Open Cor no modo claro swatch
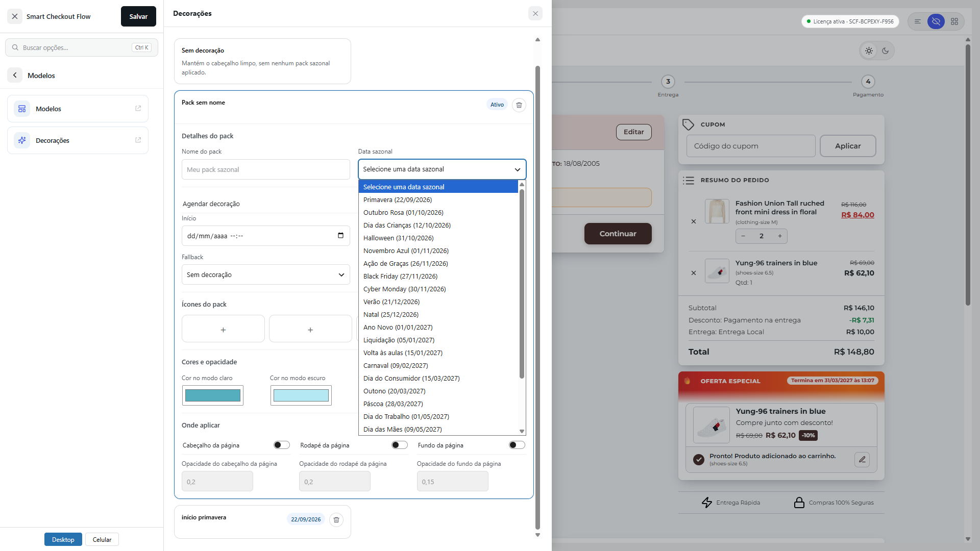 tap(213, 395)
